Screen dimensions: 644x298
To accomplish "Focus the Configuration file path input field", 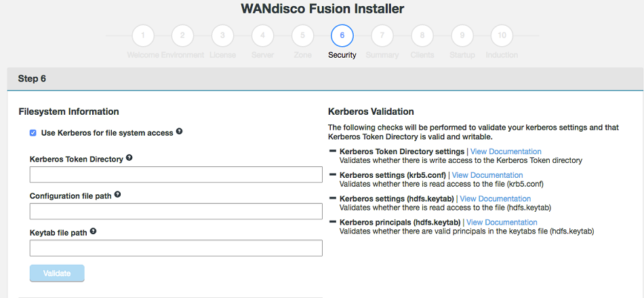I will [x=176, y=211].
